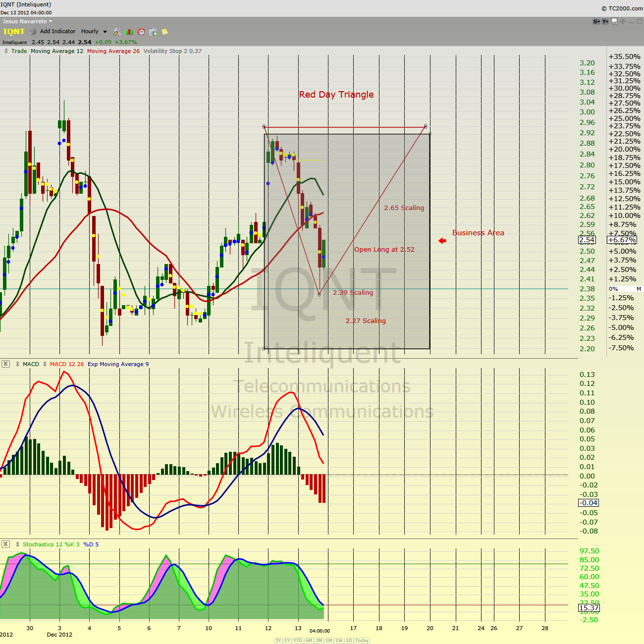The image size is (644, 644).
Task: Open Moving Average 26 indicator label
Action: 113,51
